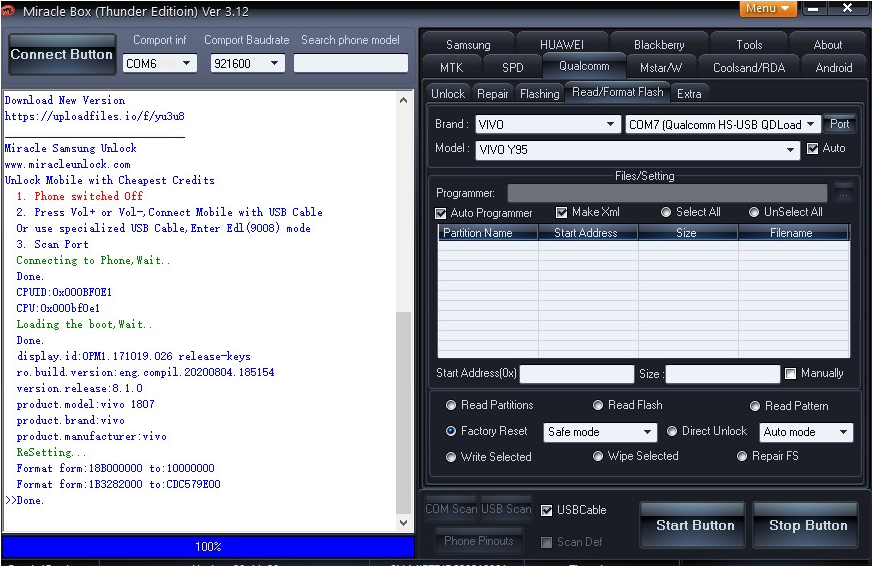873x567 pixels.
Task: Click the 100% progress bar
Action: [208, 547]
